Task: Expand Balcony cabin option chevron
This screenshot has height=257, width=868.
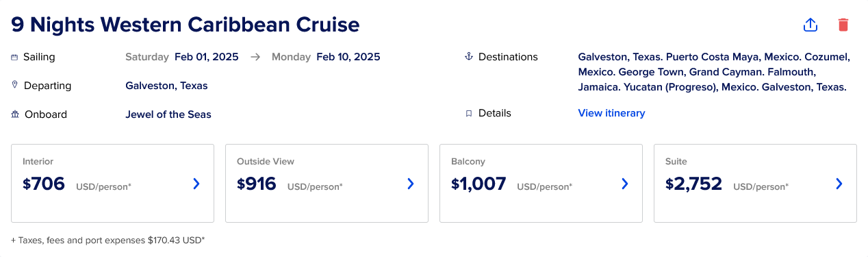Action: [x=625, y=184]
